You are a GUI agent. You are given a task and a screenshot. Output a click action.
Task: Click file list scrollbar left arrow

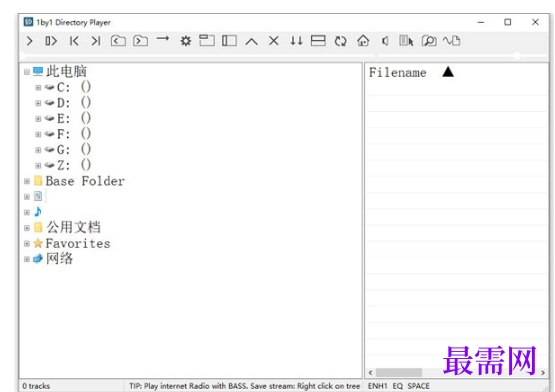(370, 373)
